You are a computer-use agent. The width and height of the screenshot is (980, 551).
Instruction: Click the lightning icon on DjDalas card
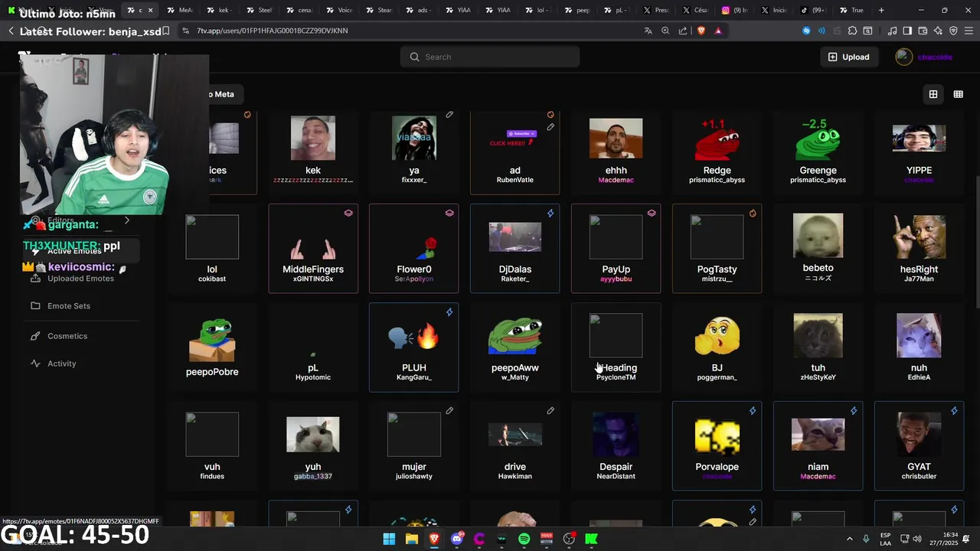550,214
